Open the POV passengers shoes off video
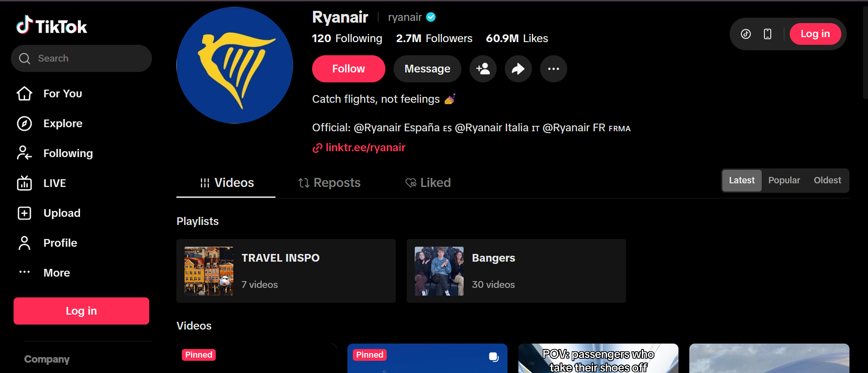Screen dimensions: 868x373 click(x=598, y=359)
